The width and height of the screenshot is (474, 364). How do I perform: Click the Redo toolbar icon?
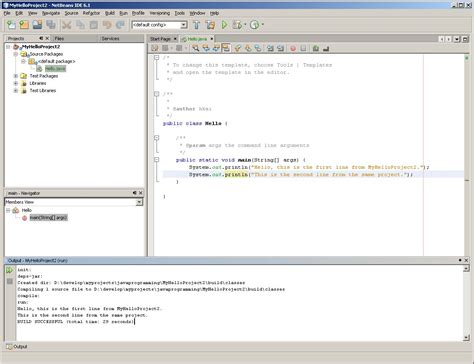[120, 25]
